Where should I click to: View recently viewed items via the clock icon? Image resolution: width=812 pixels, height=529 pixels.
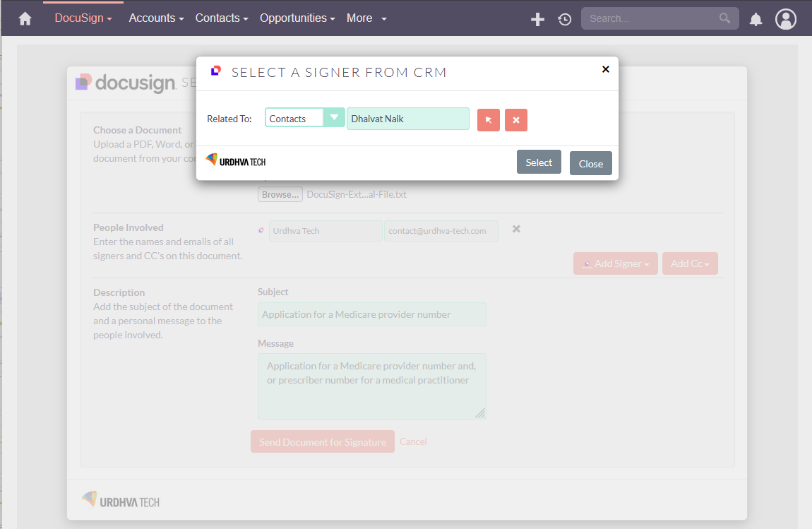click(564, 19)
